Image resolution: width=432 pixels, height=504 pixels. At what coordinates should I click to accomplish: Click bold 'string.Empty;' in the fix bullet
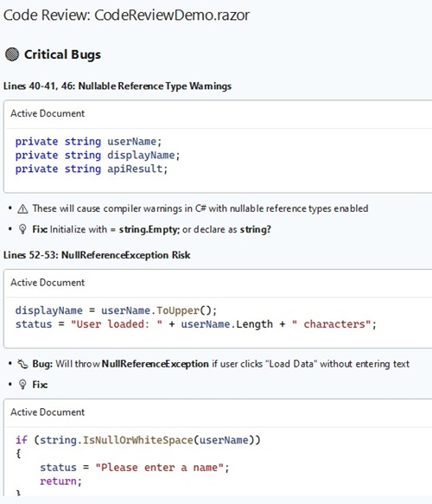(x=149, y=229)
